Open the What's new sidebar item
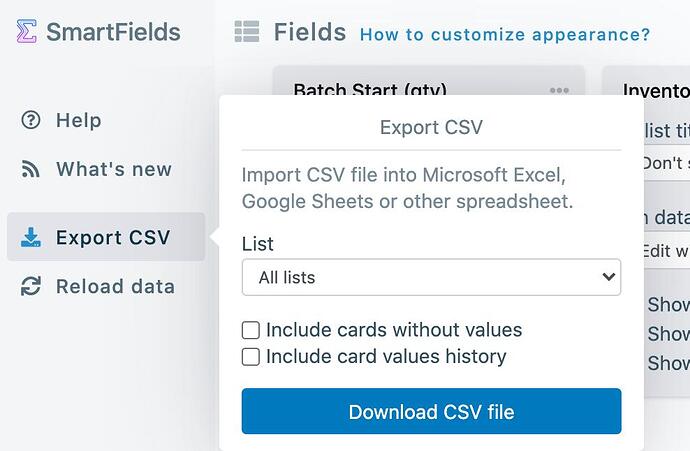690x451 pixels. [113, 169]
